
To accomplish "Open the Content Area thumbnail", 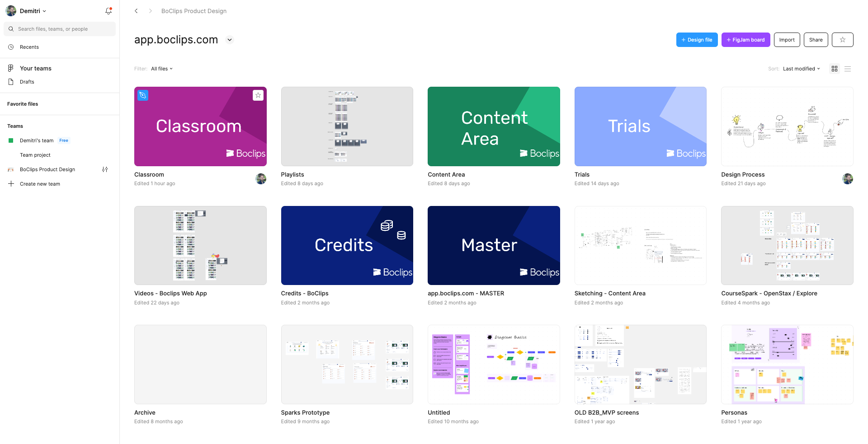I will tap(494, 126).
